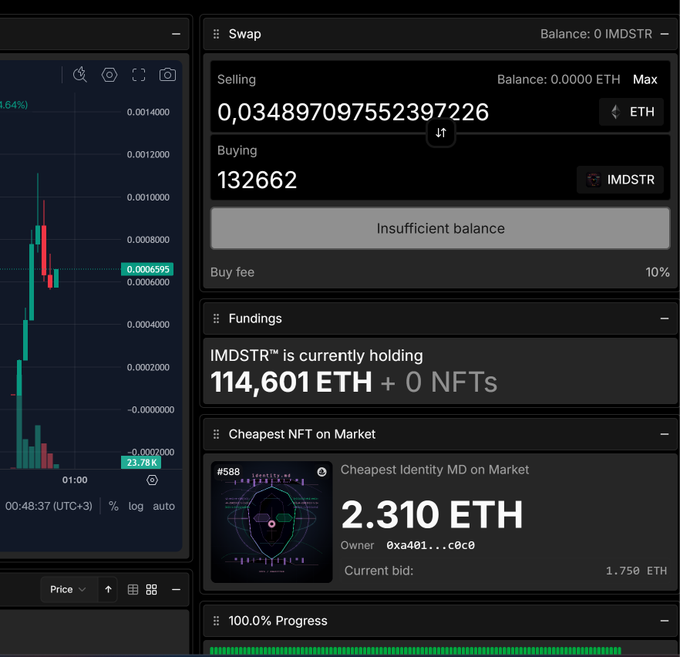Click Fundings panel grip icon

click(216, 319)
